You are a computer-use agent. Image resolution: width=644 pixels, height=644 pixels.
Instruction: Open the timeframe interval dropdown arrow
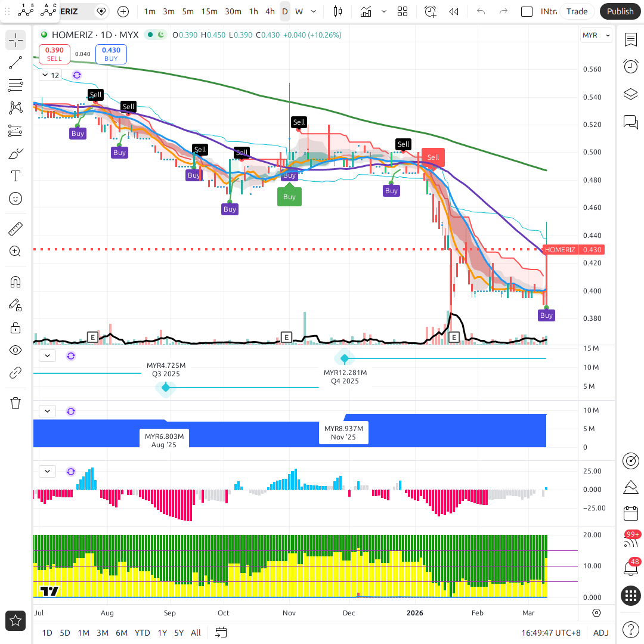click(x=314, y=11)
